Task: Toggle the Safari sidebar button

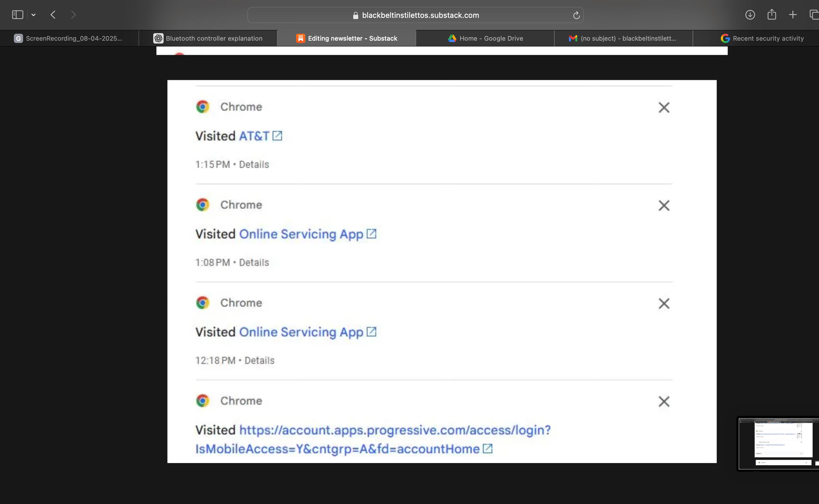Action: tap(17, 15)
